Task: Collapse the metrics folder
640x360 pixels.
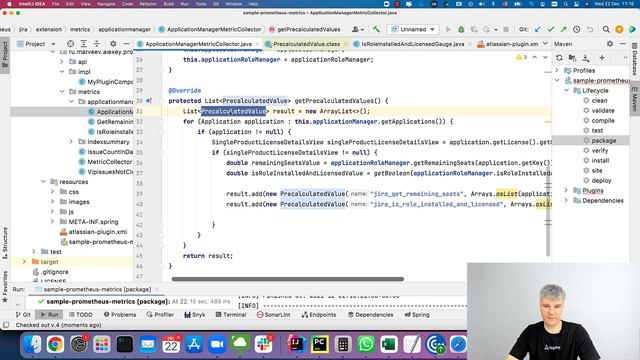Action: (62, 91)
